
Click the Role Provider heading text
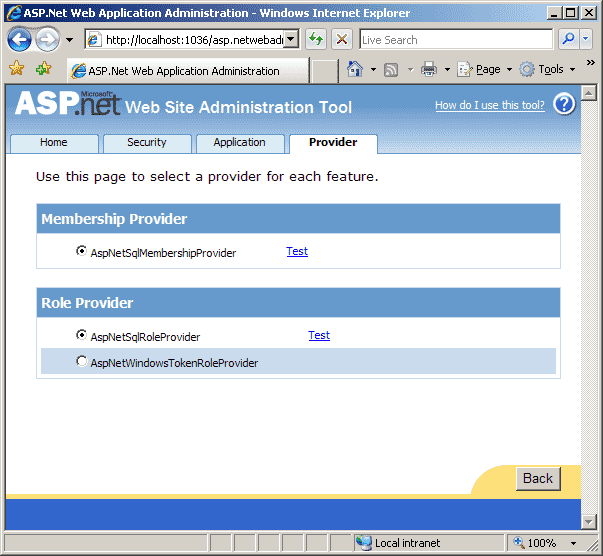(87, 303)
